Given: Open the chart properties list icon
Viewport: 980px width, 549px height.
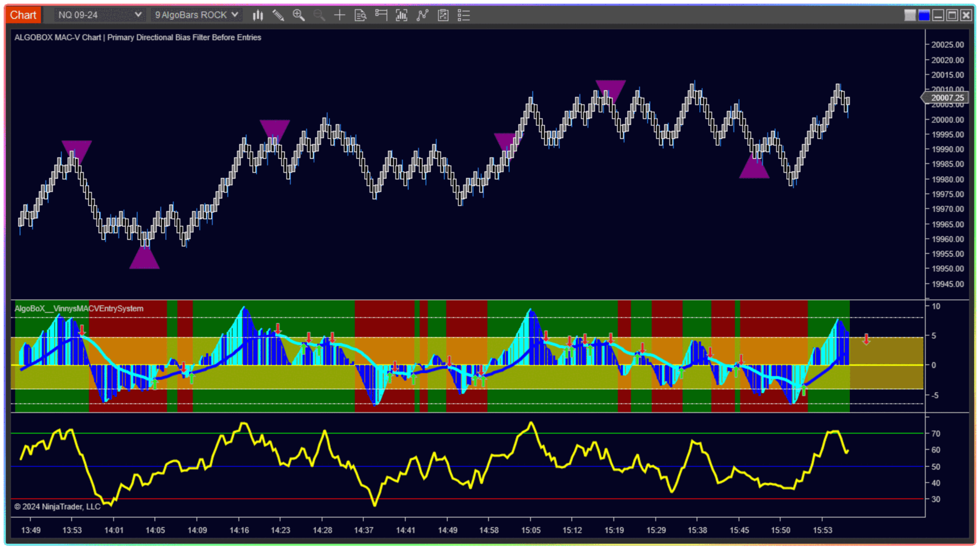Looking at the screenshot, I should 463,15.
